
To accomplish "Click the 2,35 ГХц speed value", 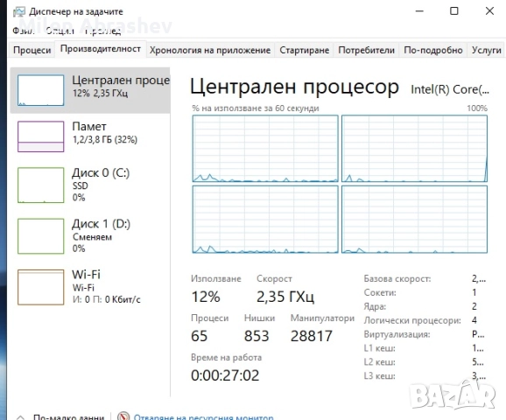I will [285, 297].
